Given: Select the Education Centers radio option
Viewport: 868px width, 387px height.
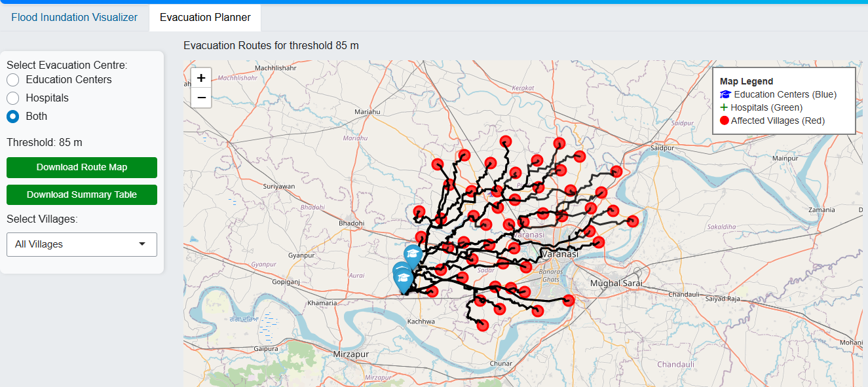Looking at the screenshot, I should (13, 80).
